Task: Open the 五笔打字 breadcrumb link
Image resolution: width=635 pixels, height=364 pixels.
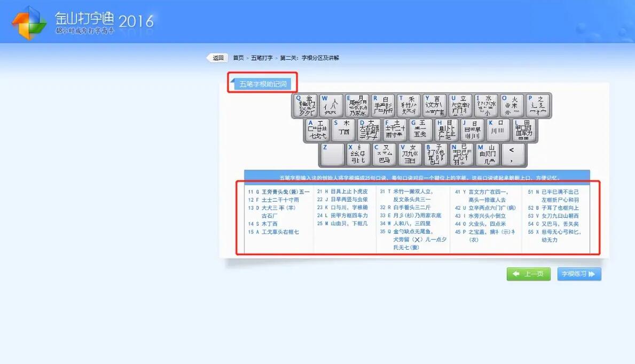Action: pos(262,58)
